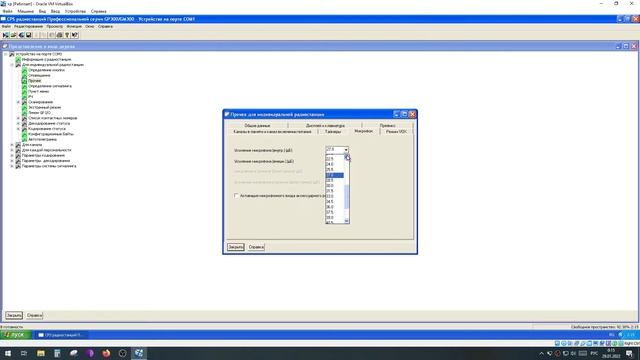Open File Explorer from host taskbar
640x360 pixels.
point(40,353)
